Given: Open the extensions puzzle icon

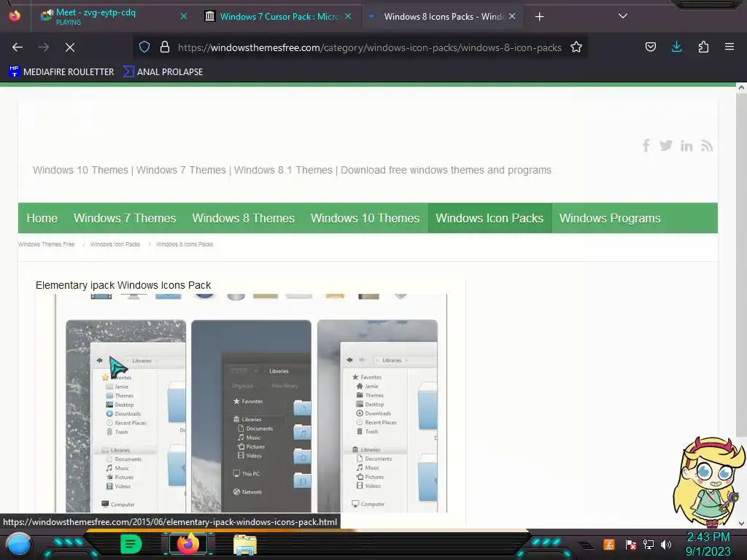Looking at the screenshot, I should click(x=703, y=47).
